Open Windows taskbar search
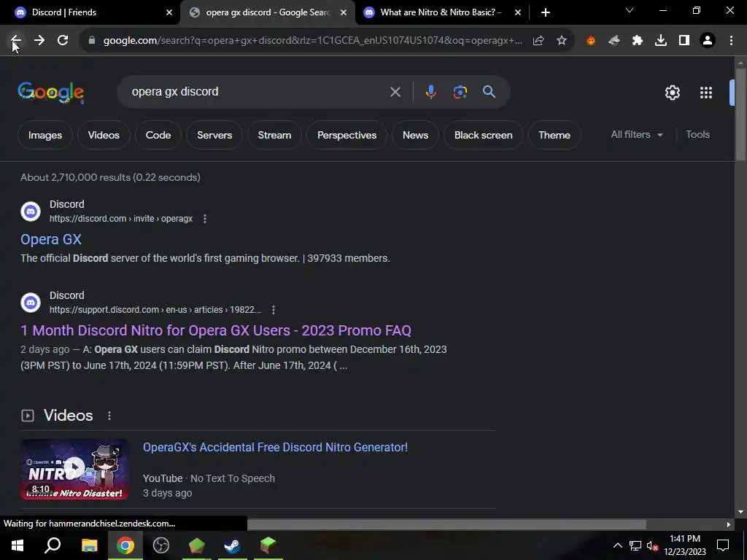Screen dimensions: 747x560 pyautogui.click(x=53, y=545)
